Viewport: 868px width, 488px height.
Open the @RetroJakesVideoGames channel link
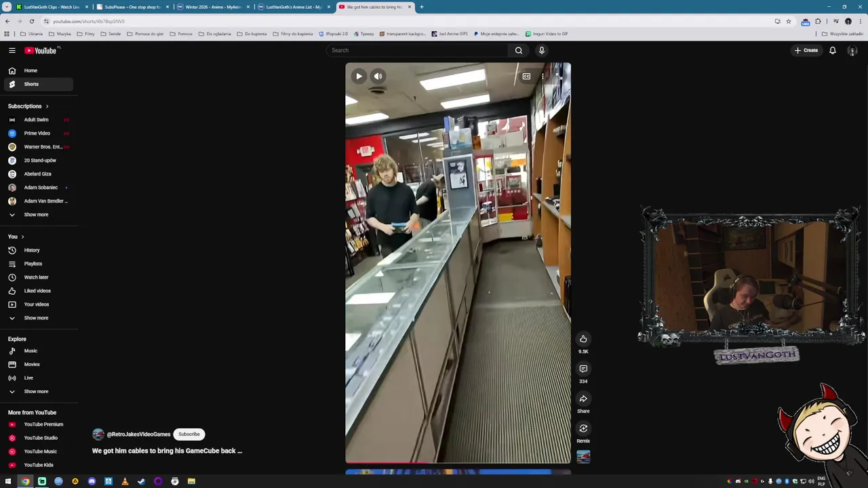coord(138,434)
